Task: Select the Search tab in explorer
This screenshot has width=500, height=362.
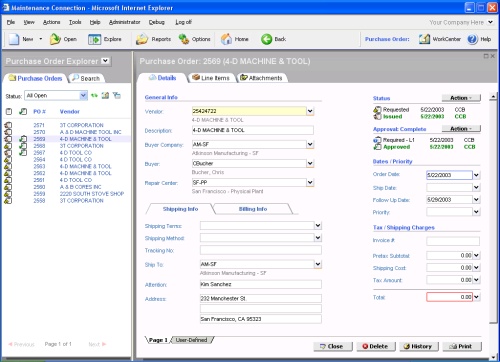Action: [x=86, y=78]
